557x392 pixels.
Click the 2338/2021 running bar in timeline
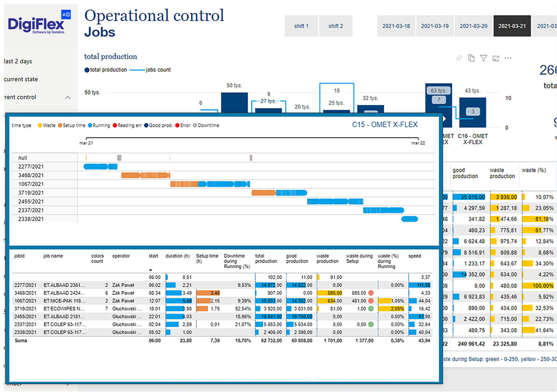coord(409,219)
